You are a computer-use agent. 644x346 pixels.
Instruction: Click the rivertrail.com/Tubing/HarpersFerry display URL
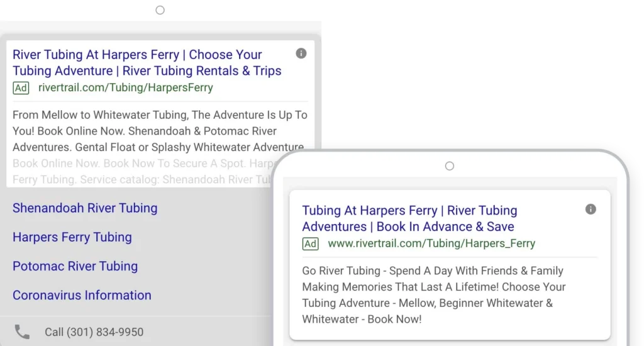(x=126, y=87)
